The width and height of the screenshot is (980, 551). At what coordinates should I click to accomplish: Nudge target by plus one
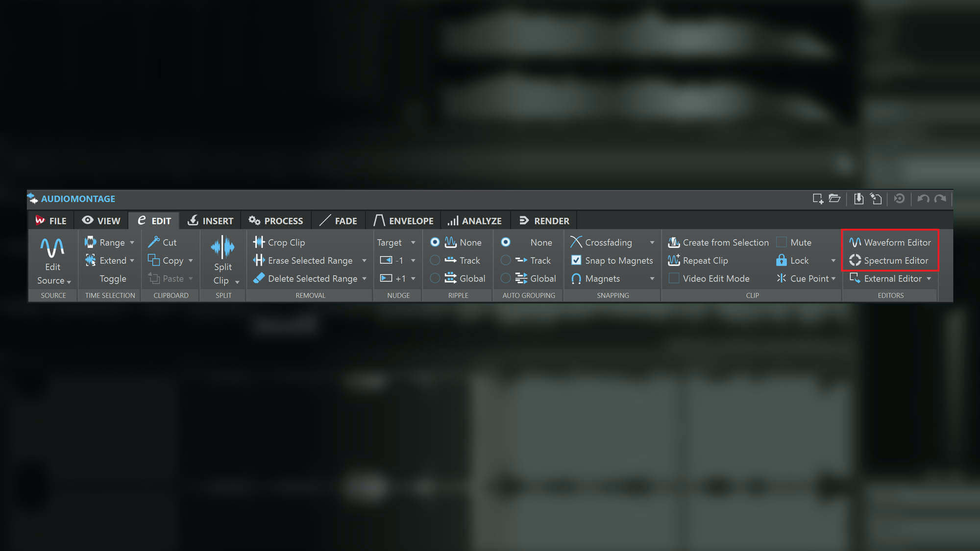click(x=393, y=278)
